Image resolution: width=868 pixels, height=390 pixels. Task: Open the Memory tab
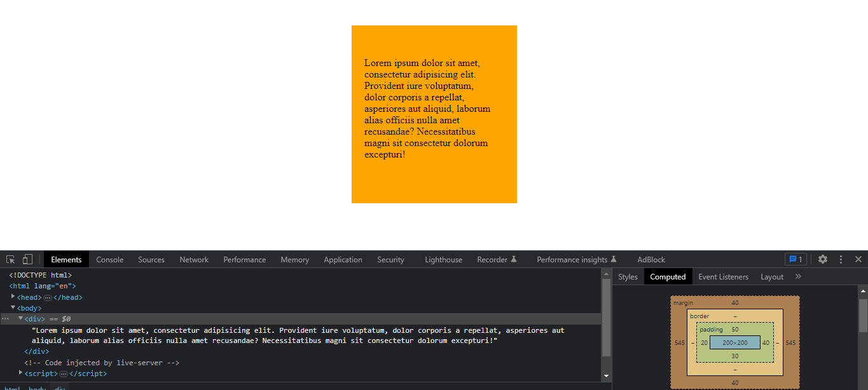point(295,259)
